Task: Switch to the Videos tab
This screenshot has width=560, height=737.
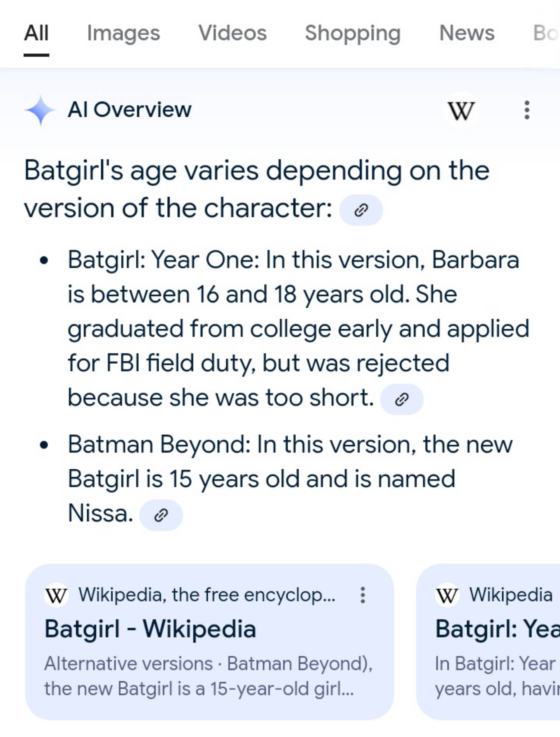Action: (233, 33)
